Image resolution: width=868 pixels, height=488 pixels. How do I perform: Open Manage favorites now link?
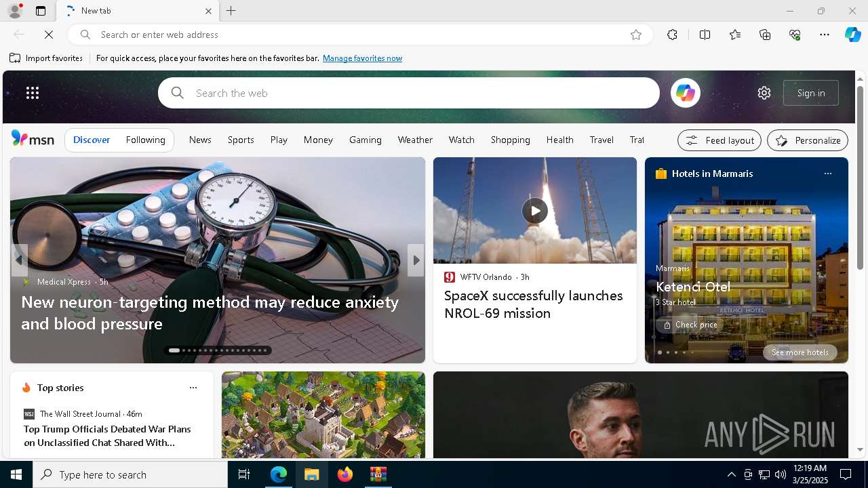click(x=362, y=58)
